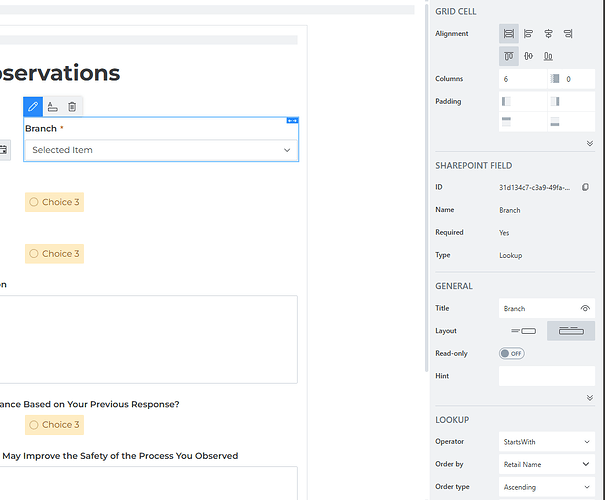Select align right horizontal alignment icon
The image size is (605, 500).
click(568, 34)
